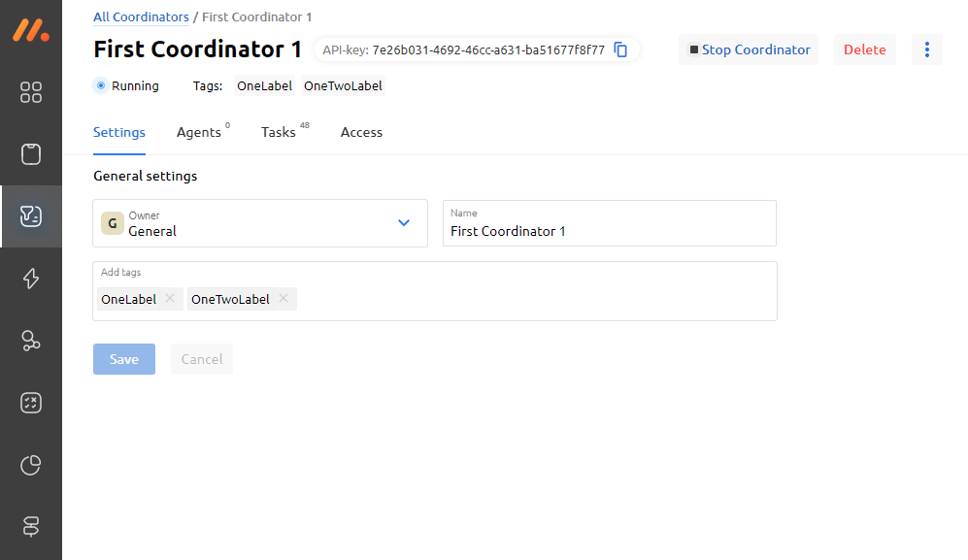The width and height of the screenshot is (968, 560).
Task: Open the Tasks tab
Action: (x=279, y=132)
